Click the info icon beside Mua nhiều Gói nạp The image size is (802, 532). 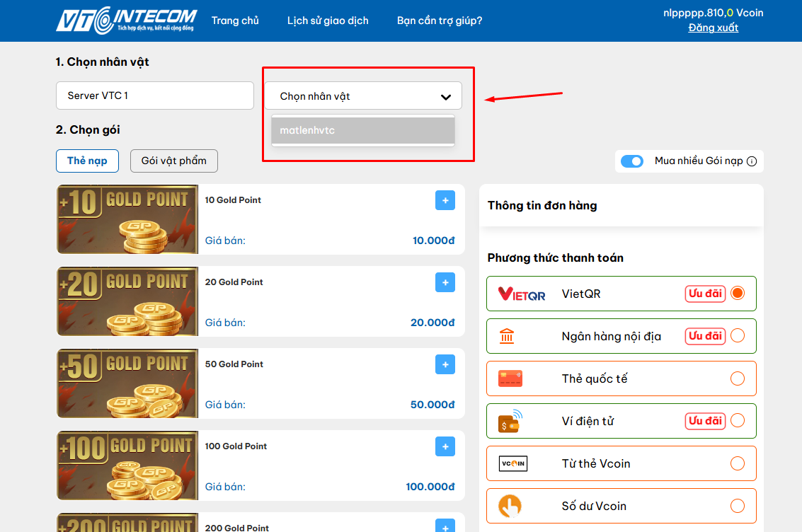click(x=752, y=161)
